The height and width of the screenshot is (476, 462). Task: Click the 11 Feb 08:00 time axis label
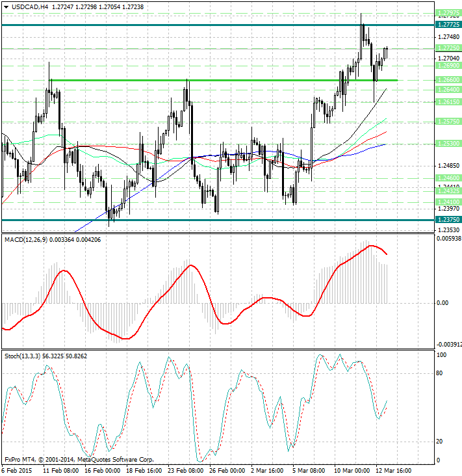(x=60, y=471)
